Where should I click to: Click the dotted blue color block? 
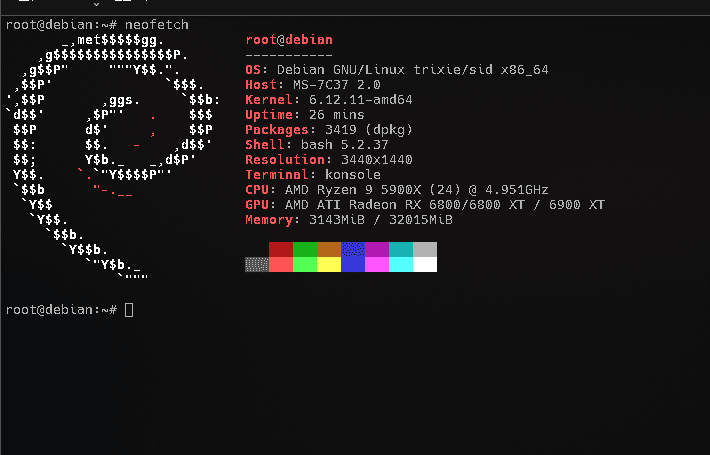tap(353, 249)
